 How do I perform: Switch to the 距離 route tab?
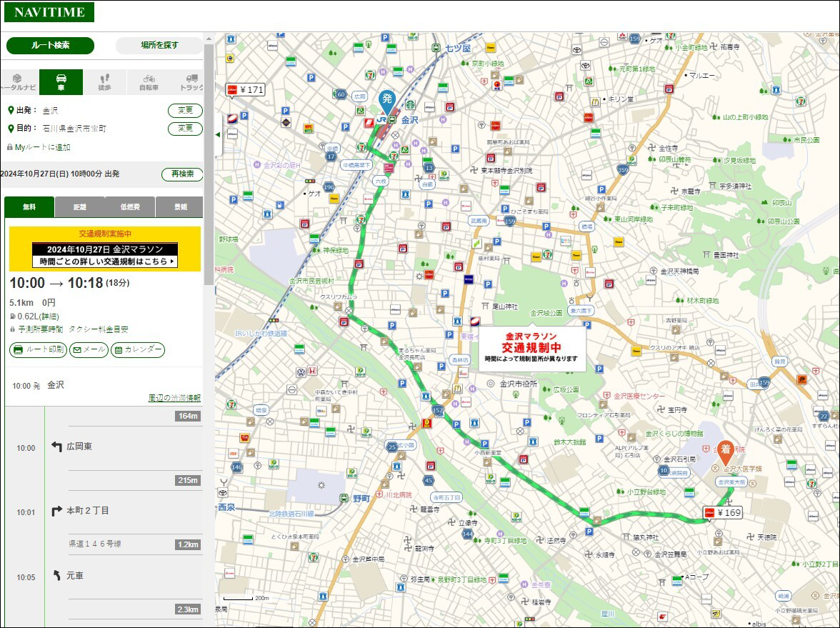point(80,207)
